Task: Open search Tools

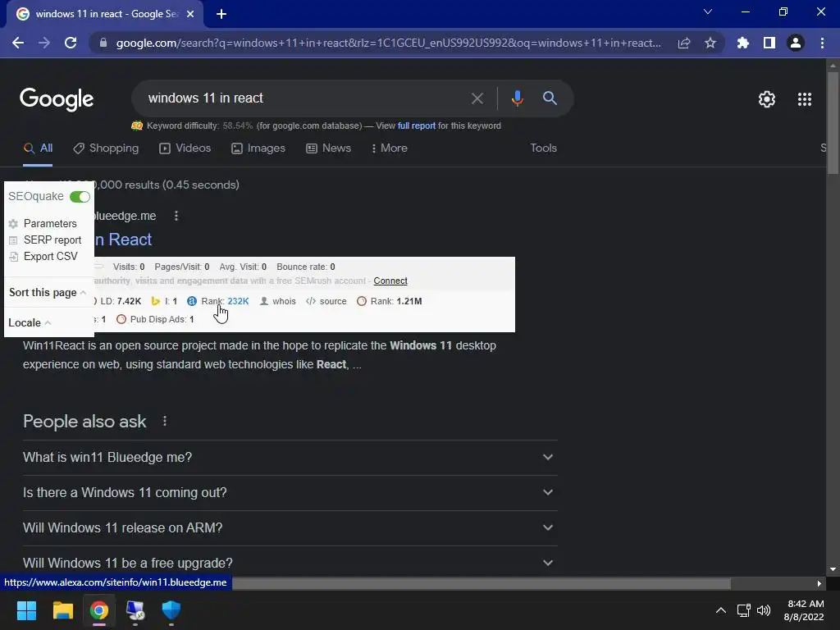Action: point(543,148)
